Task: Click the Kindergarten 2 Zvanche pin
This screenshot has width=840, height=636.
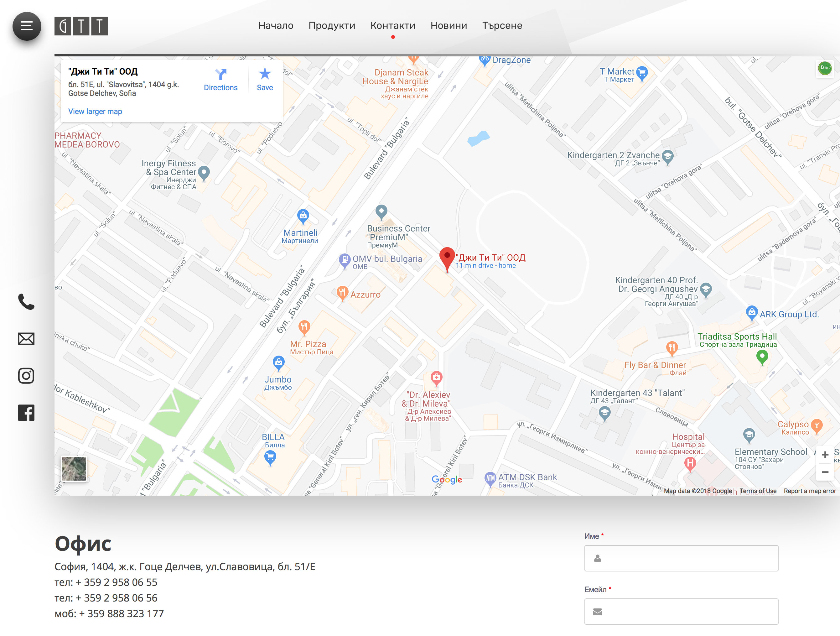Action: tap(667, 157)
